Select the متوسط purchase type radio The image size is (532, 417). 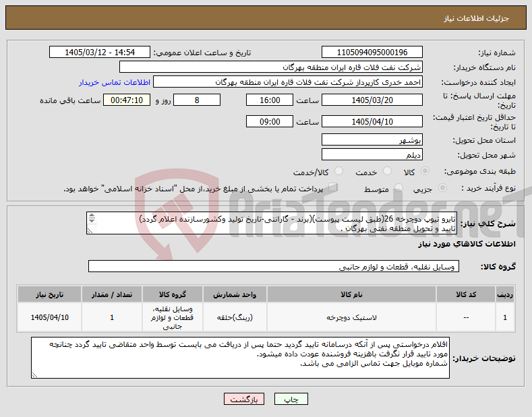pos(399,188)
